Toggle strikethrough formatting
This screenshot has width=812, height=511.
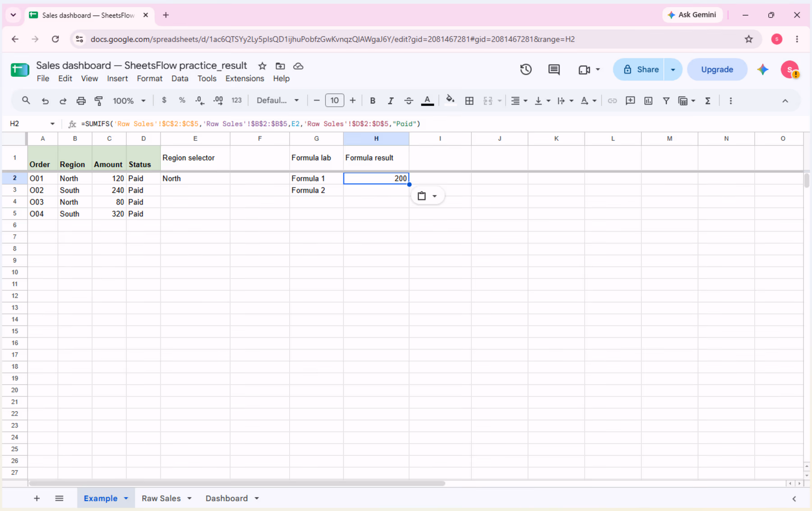coord(409,101)
